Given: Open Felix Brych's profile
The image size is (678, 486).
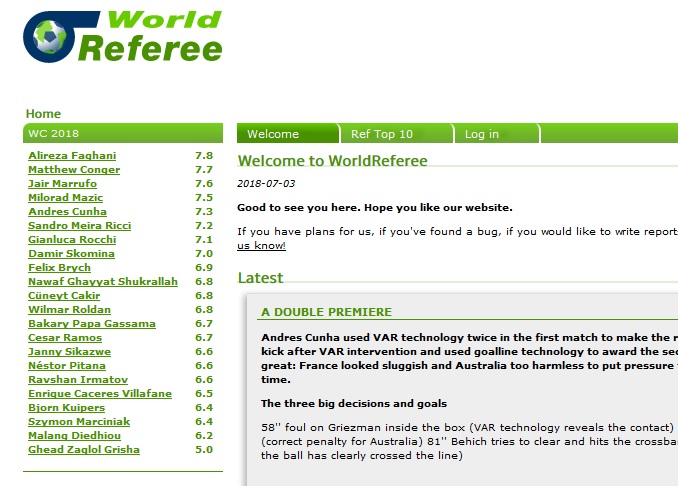Looking at the screenshot, I should tap(59, 268).
